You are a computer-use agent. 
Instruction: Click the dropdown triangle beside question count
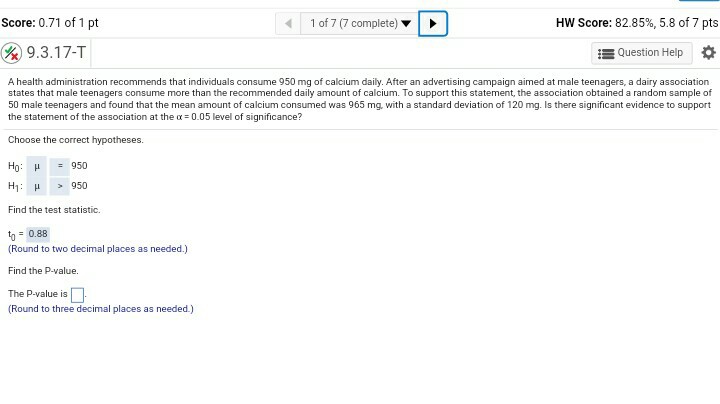[406, 23]
